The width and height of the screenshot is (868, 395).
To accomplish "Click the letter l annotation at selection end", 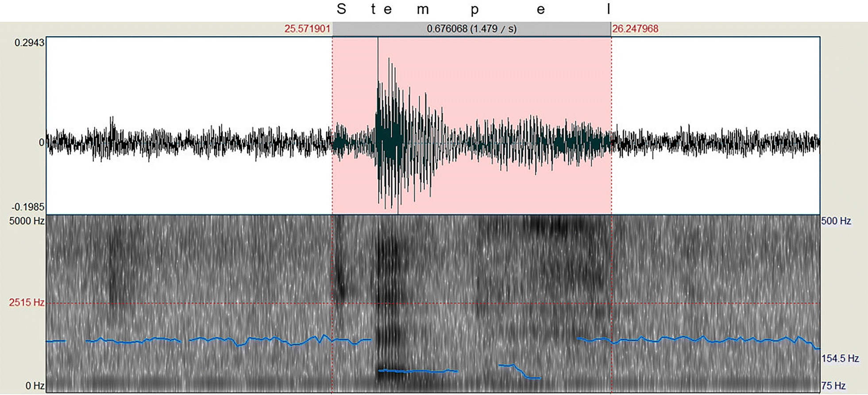I will pos(609,9).
